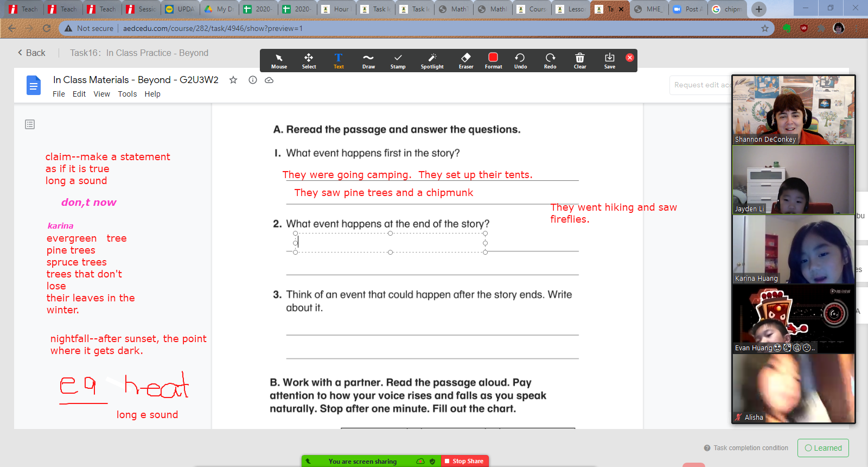Click the Request edit access button
The width and height of the screenshot is (868, 467).
700,85
